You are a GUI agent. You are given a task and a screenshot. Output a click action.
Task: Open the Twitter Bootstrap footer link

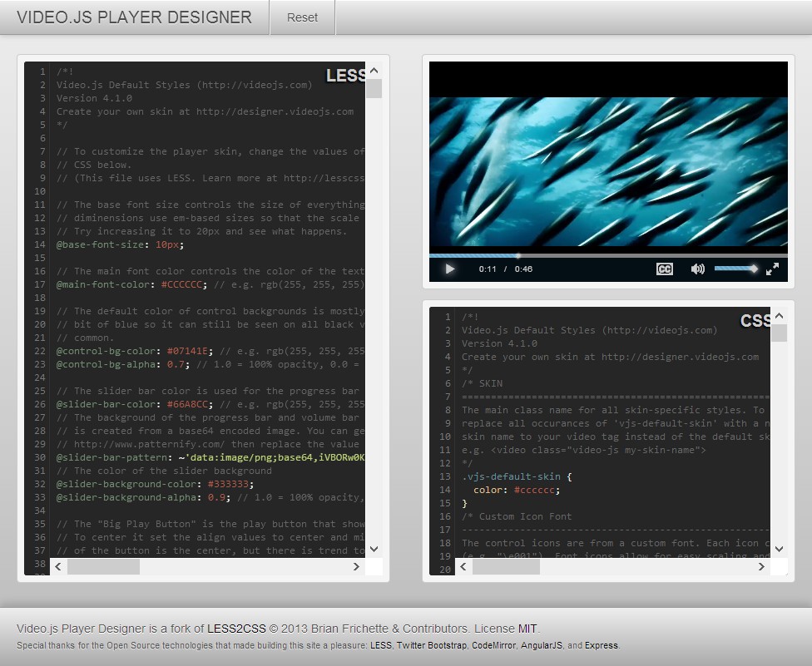(x=431, y=646)
